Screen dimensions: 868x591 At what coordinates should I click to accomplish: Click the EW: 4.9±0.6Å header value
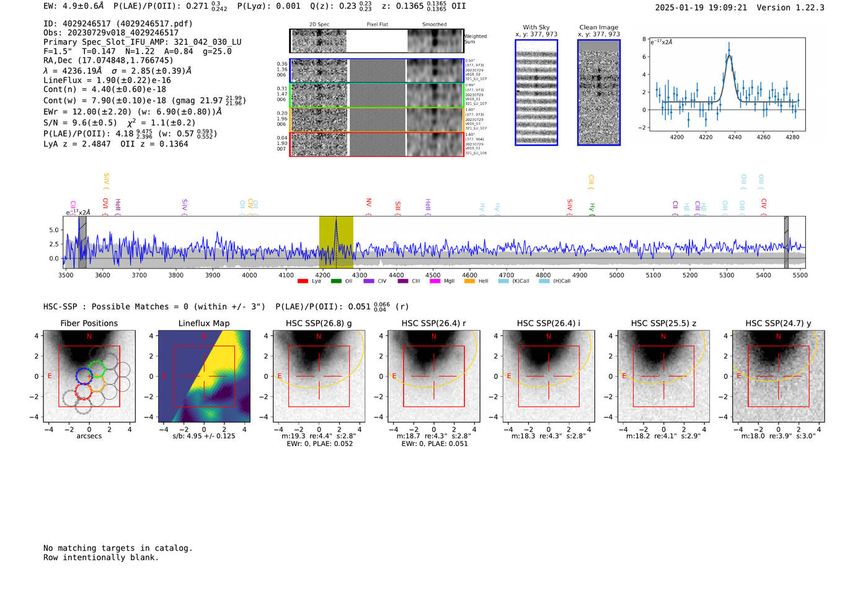(x=74, y=6)
